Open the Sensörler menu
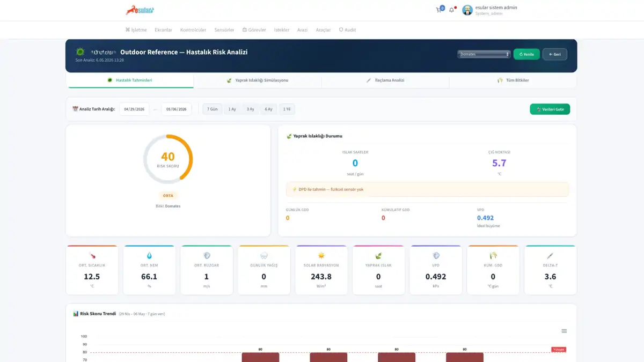 click(224, 30)
